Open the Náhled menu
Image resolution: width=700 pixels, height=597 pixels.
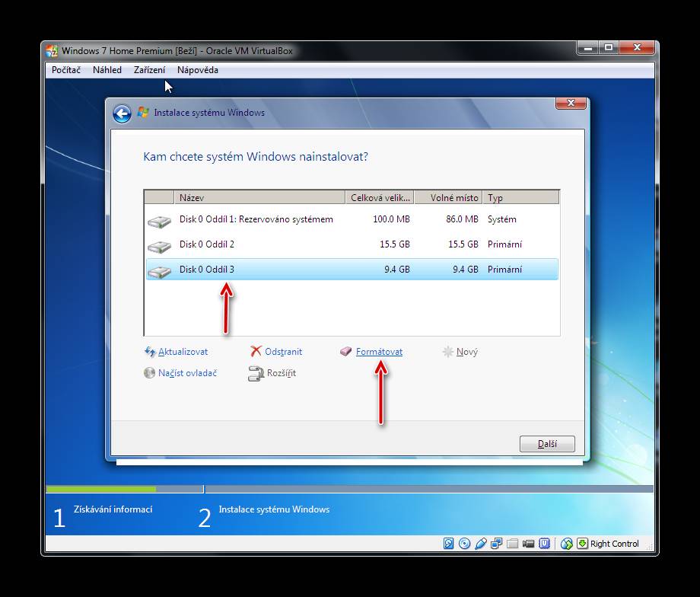[x=107, y=70]
